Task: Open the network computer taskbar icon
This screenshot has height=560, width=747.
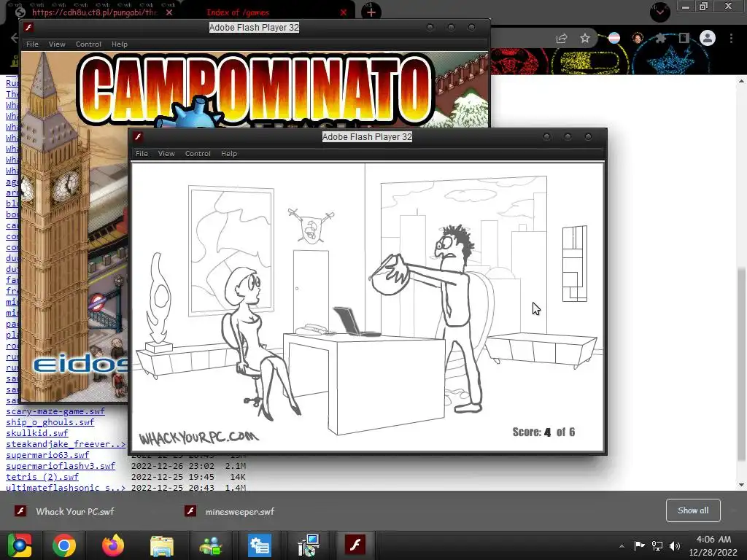Action: [x=309, y=545]
